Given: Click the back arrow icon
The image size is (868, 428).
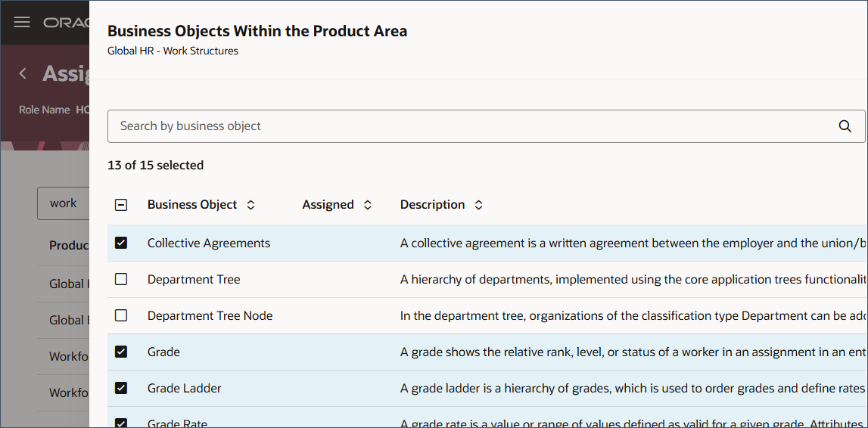Looking at the screenshot, I should [x=23, y=73].
